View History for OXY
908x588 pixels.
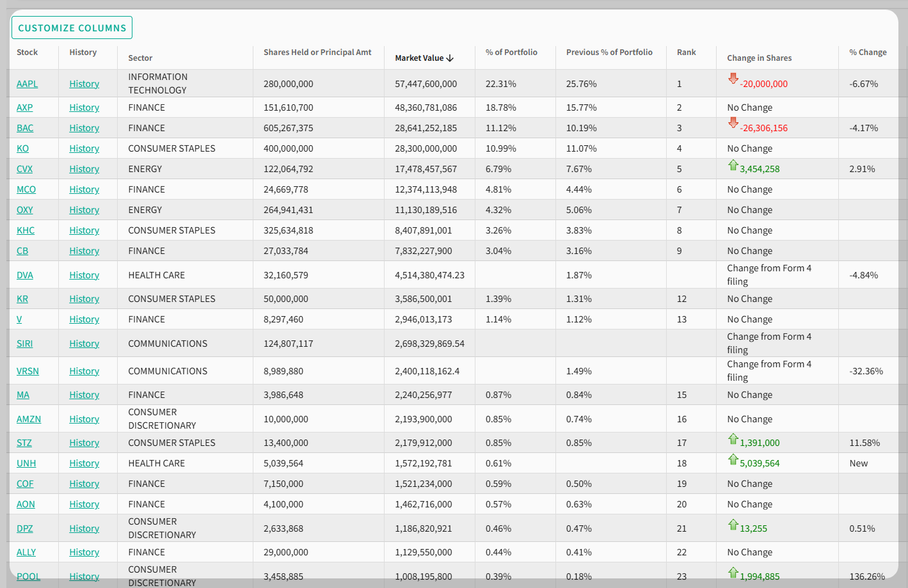(84, 210)
